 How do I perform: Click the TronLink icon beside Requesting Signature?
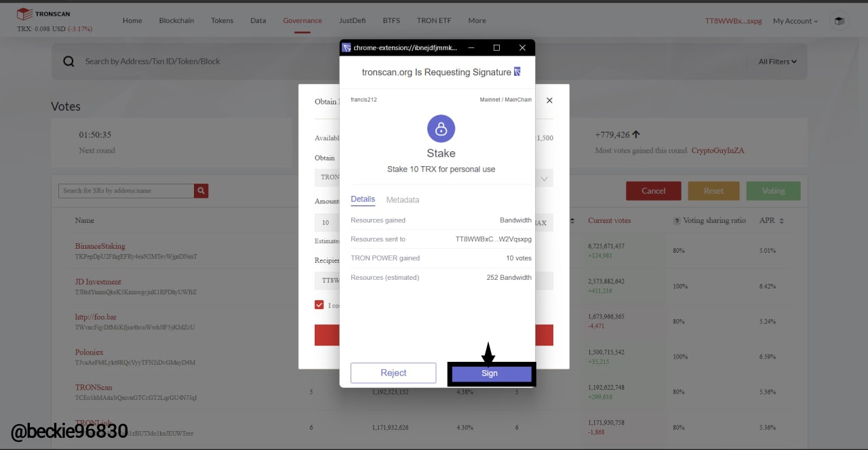pyautogui.click(x=517, y=72)
